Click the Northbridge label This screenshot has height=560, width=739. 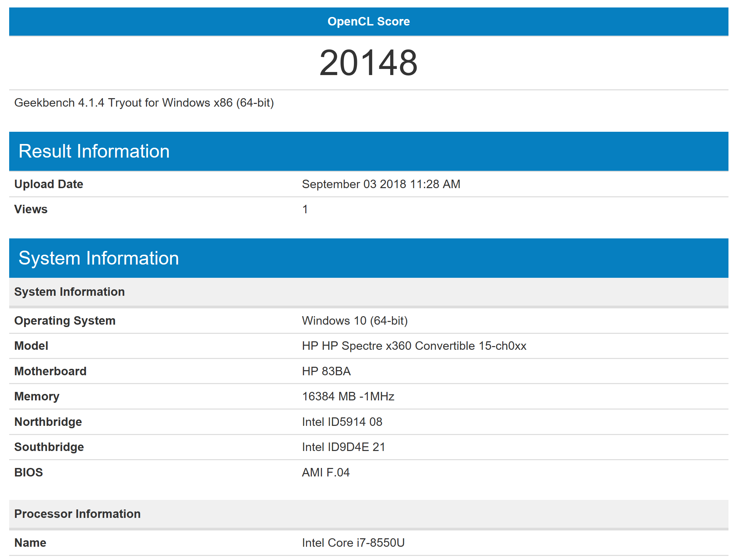click(x=48, y=422)
